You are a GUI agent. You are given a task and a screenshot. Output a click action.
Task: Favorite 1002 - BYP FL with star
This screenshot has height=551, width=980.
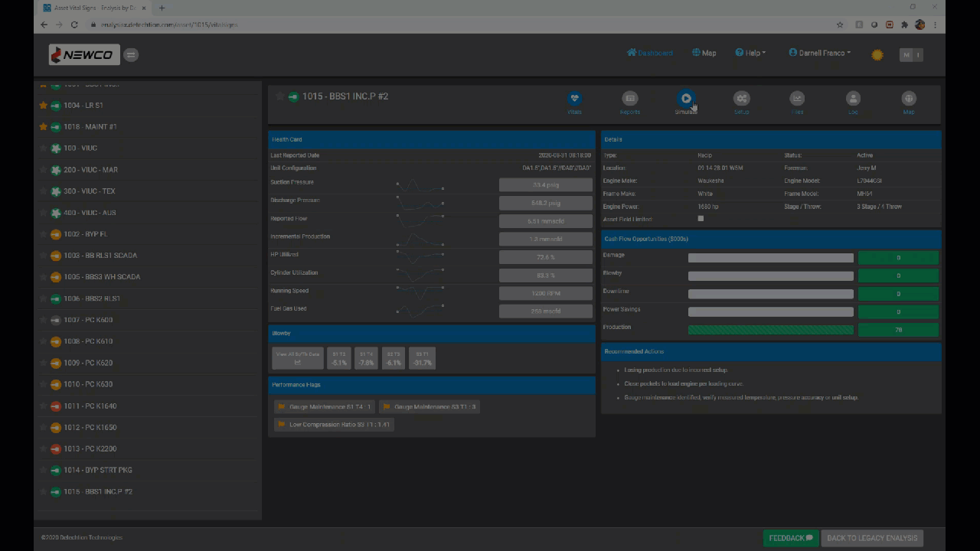pos(44,234)
